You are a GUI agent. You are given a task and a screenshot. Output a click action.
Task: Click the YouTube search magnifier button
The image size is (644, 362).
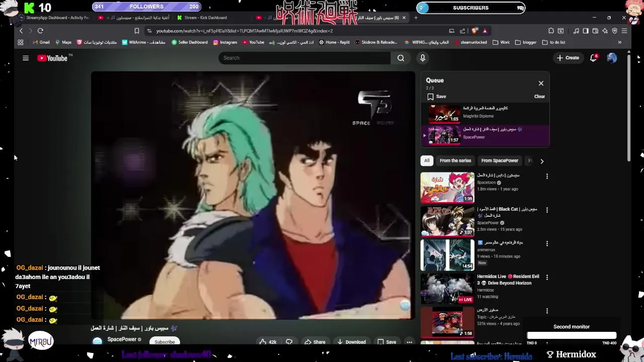[400, 58]
